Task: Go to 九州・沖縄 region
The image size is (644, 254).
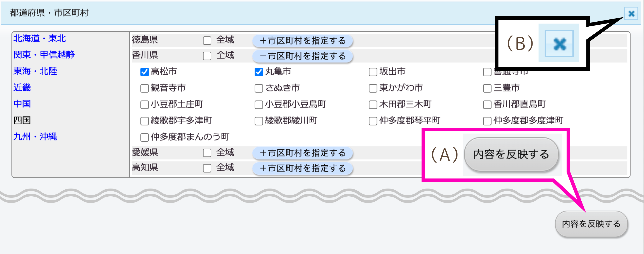Action: click(x=35, y=137)
